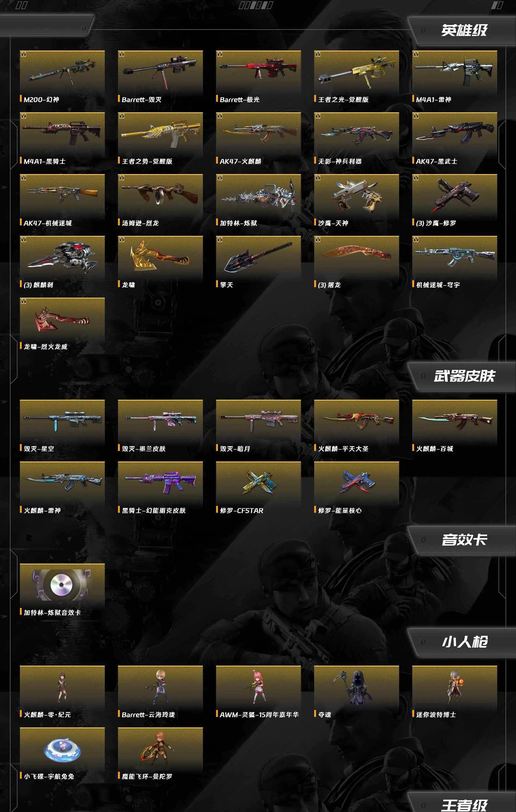This screenshot has width=516, height=812.
Task: Click the V badge on M4A1-雷神
Action: 416,54
